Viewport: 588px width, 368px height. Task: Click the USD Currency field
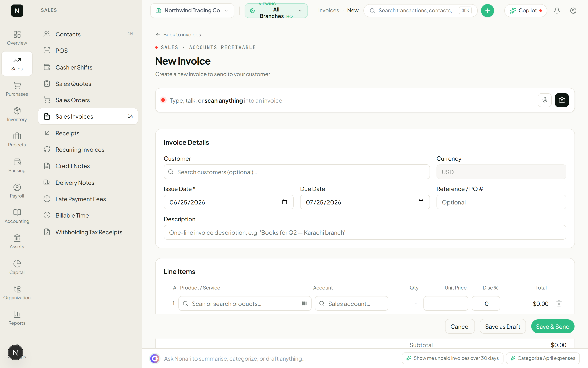click(501, 172)
